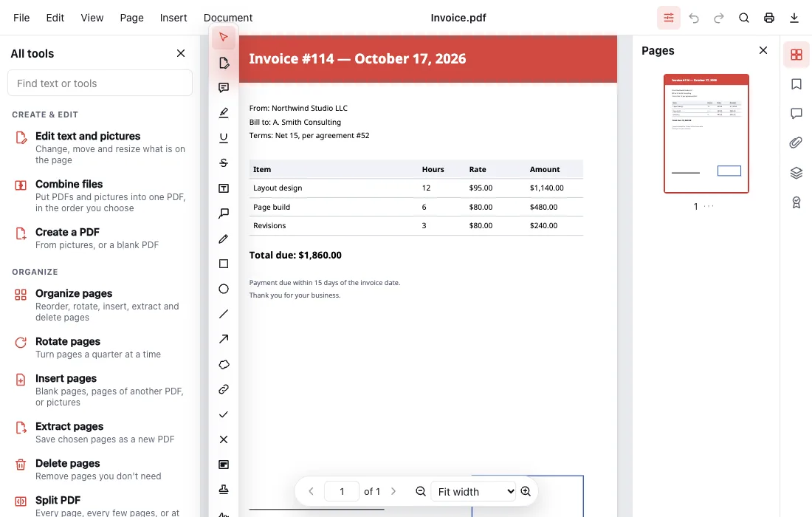The image size is (812, 517).
Task: Go to the previous page
Action: pyautogui.click(x=312, y=492)
